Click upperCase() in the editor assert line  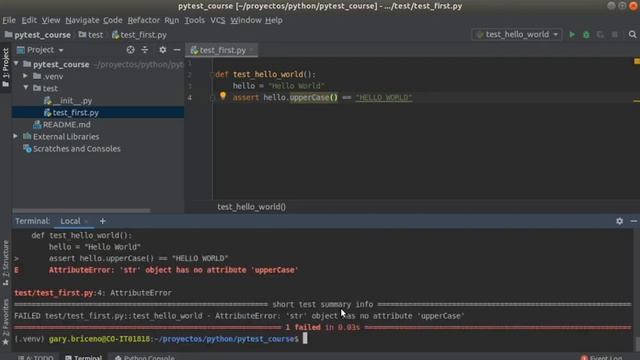click(313, 98)
